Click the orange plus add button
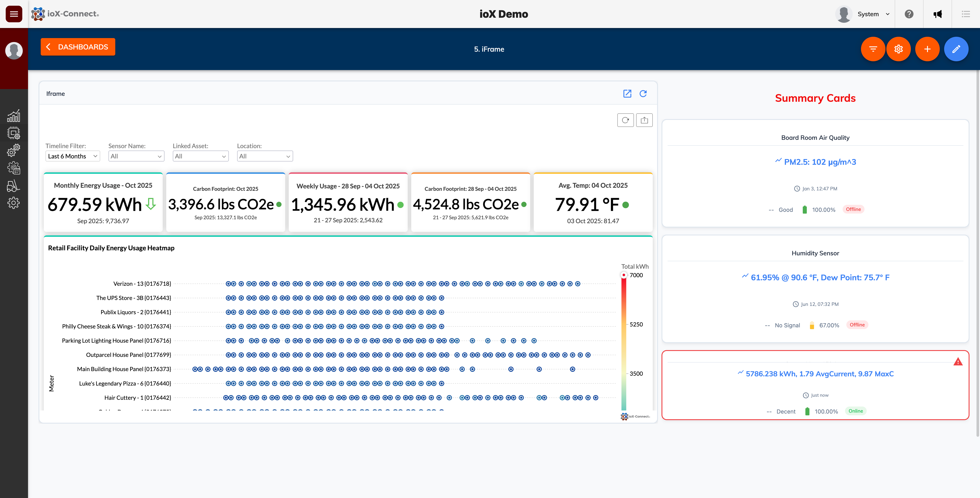980x498 pixels. coord(927,49)
